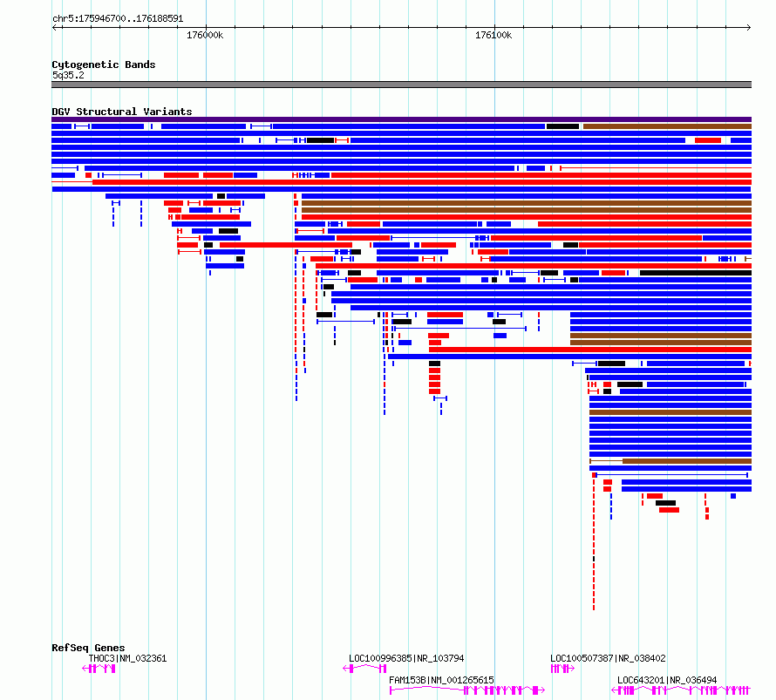This screenshot has height=700, width=776.
Task: Click the FAM153B|NM_001265615 gene label
Action: click(441, 680)
